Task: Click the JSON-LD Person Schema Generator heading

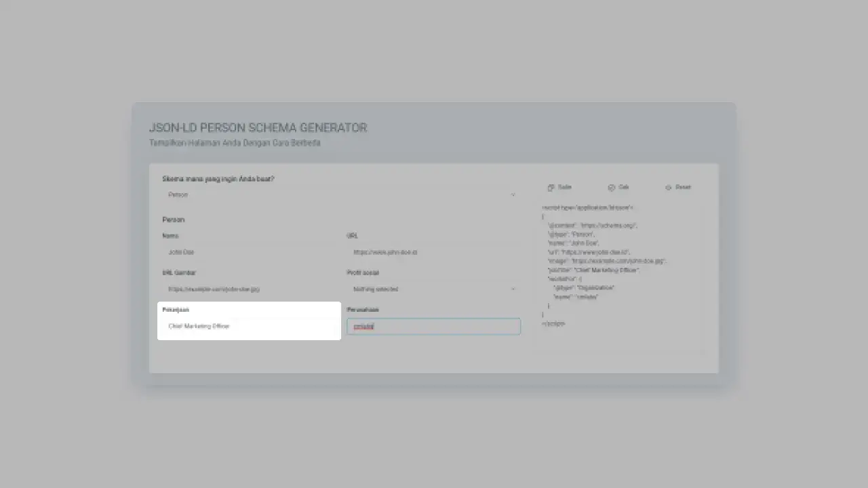Action: coord(258,128)
